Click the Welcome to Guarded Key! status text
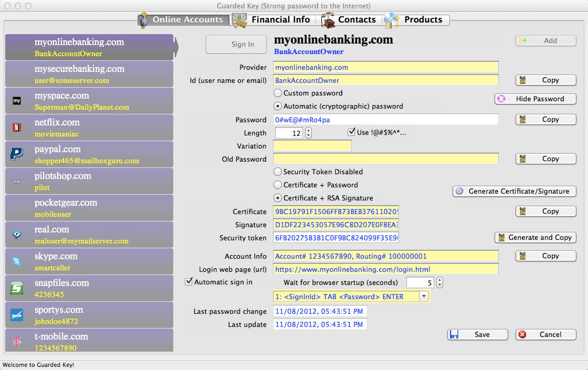The image size is (588, 370). point(38,365)
